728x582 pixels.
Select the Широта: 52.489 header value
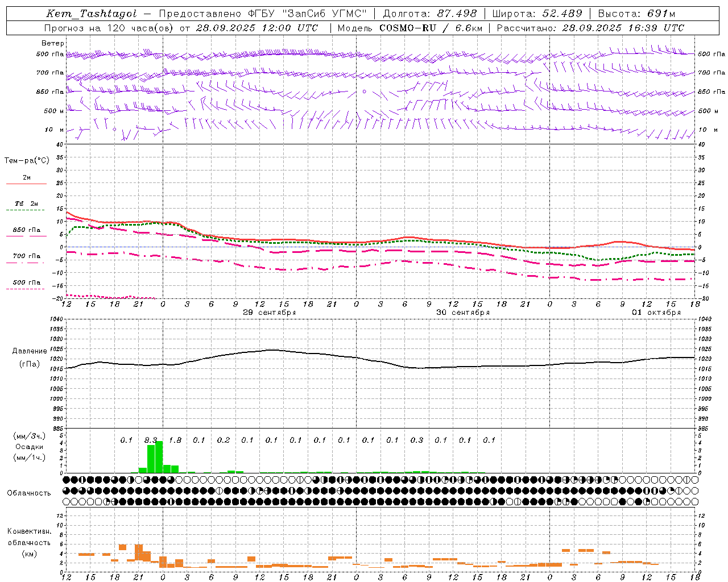click(x=537, y=14)
